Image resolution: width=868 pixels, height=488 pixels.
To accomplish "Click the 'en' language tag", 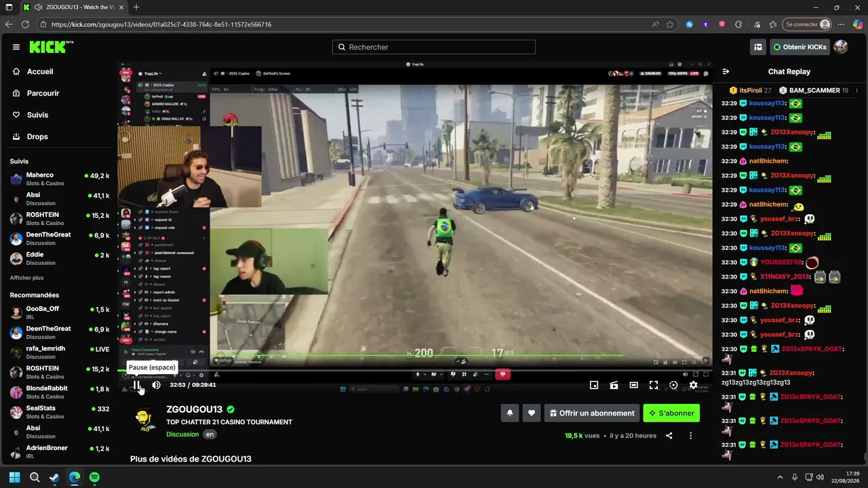I will click(210, 434).
